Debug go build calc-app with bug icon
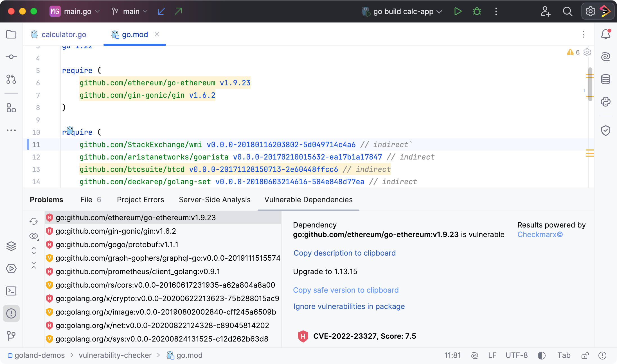This screenshot has width=617, height=364. pyautogui.click(x=477, y=12)
